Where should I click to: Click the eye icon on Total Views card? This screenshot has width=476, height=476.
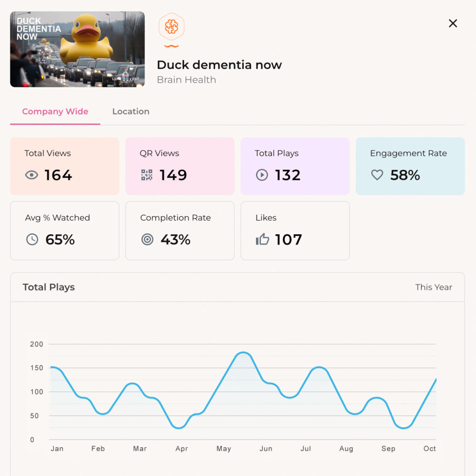(x=31, y=175)
